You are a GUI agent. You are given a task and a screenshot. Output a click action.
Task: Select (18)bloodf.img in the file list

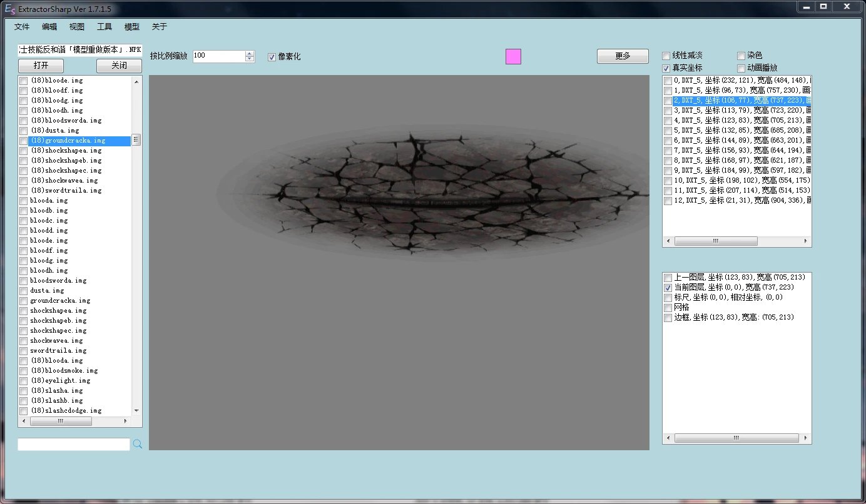pyautogui.click(x=56, y=91)
